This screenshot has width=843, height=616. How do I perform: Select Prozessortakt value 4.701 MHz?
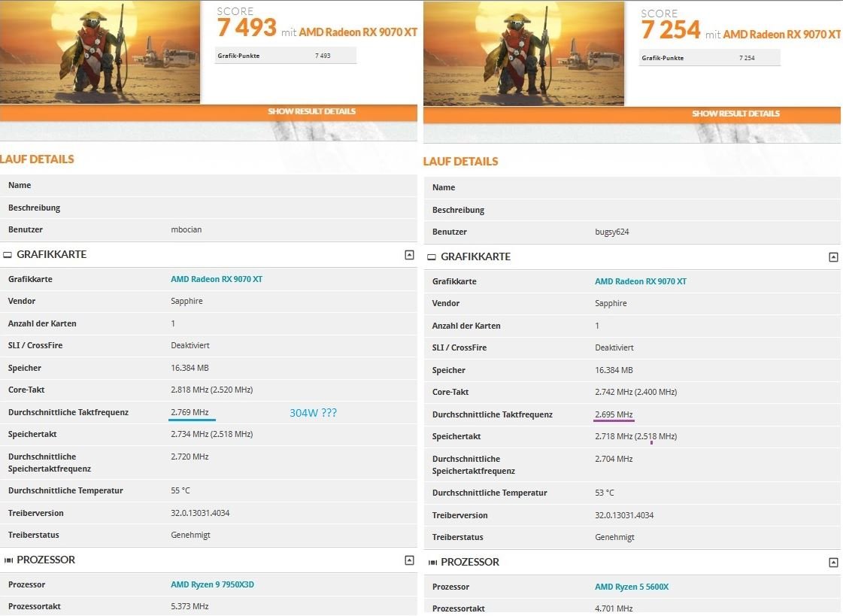pyautogui.click(x=614, y=608)
